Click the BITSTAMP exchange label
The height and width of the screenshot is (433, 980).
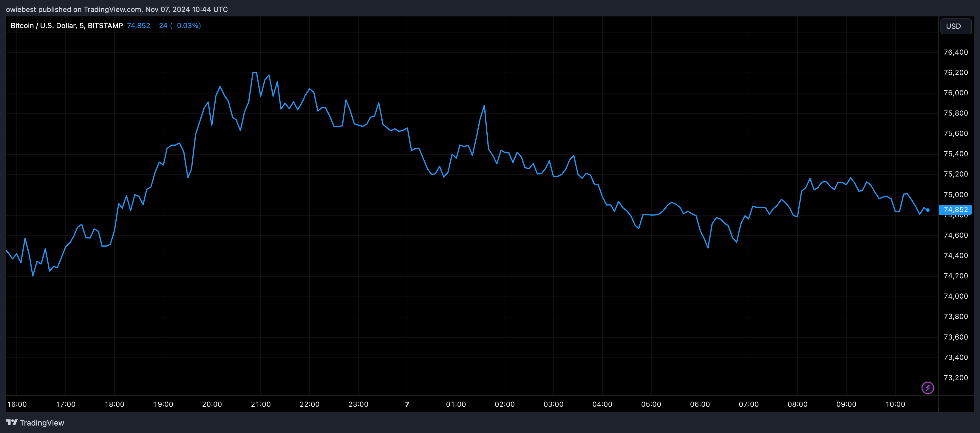[105, 25]
